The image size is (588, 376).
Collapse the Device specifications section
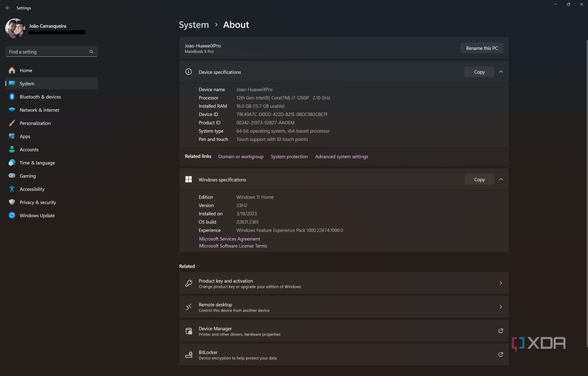[500, 72]
